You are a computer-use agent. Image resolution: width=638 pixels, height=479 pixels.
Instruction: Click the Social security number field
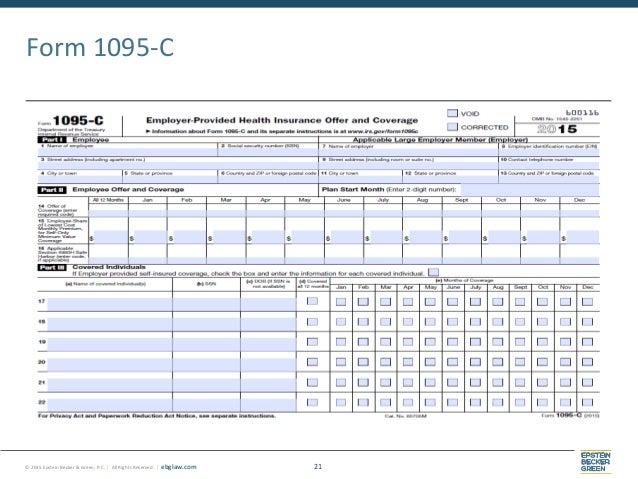tap(268, 153)
